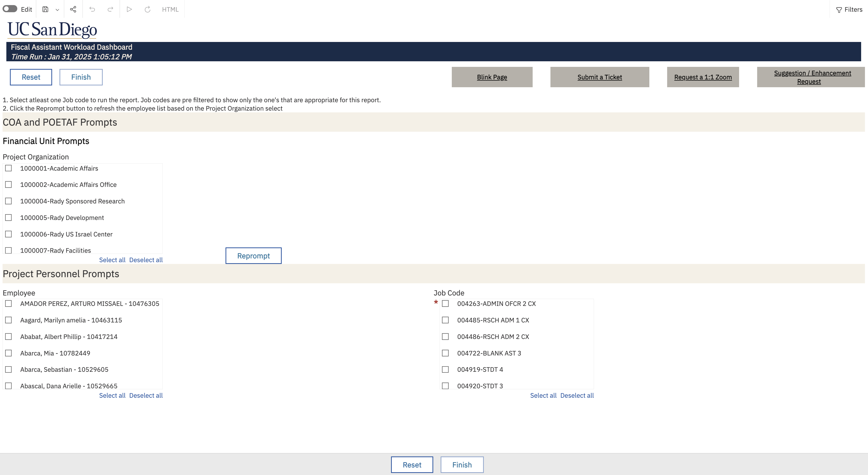Screen dimensions: 868x475
Task: Check job code 004486-RSCH ADM 2 CX
Action: click(445, 337)
